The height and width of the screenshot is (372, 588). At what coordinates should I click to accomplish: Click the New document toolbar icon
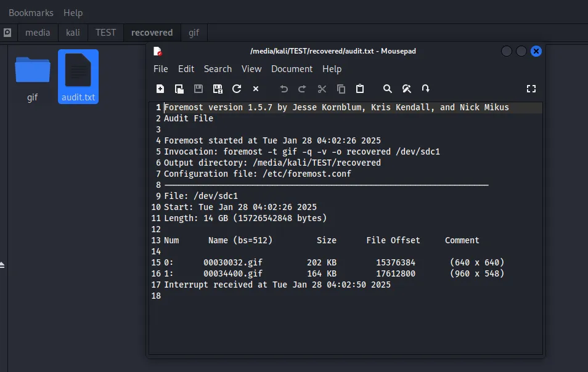coord(160,89)
